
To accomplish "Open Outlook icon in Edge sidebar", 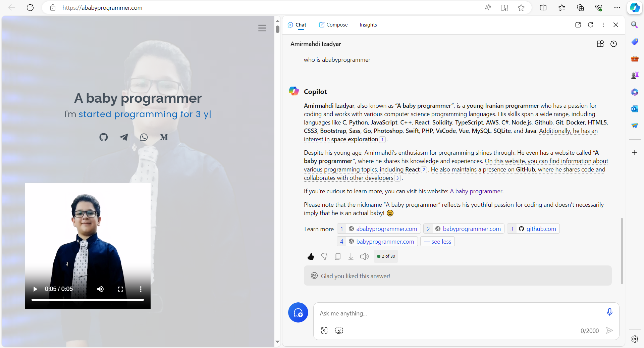I will point(634,109).
